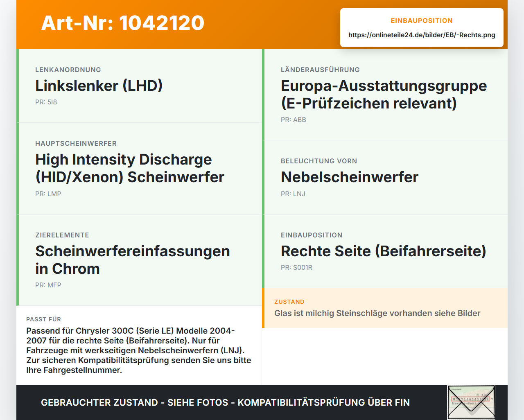
Task: Select the Nebelscheinwerfer entry
Action: tap(385, 177)
